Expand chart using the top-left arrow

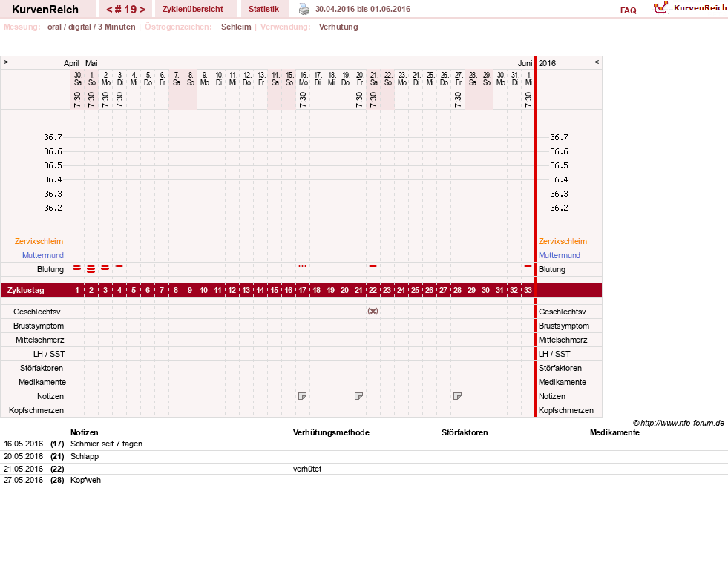coord(6,62)
